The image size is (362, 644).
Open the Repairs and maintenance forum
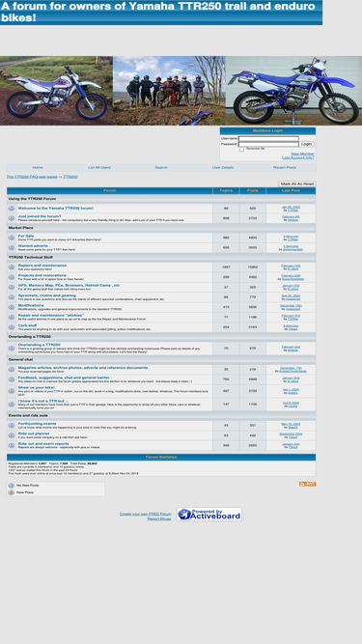point(42,266)
